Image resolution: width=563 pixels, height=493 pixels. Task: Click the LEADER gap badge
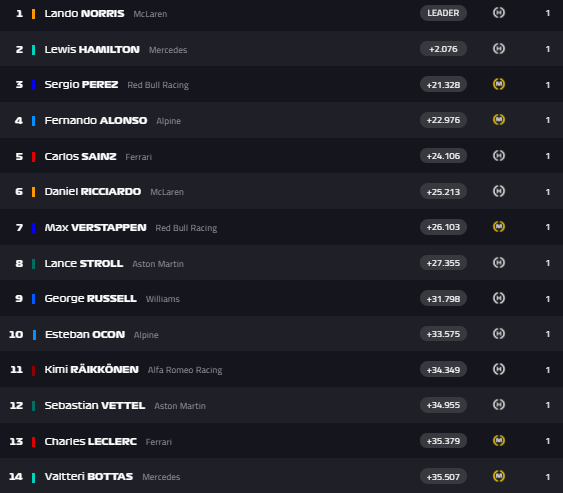coord(443,13)
